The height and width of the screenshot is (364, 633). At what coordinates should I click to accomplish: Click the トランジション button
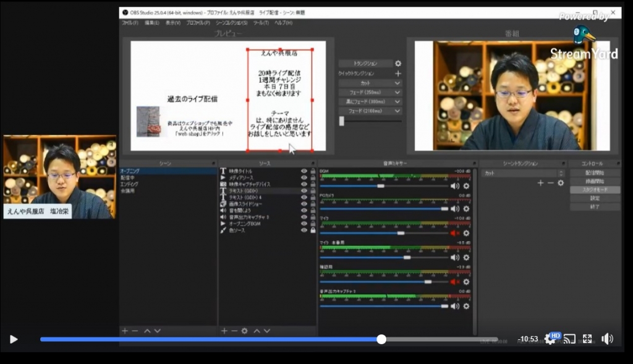click(x=365, y=64)
